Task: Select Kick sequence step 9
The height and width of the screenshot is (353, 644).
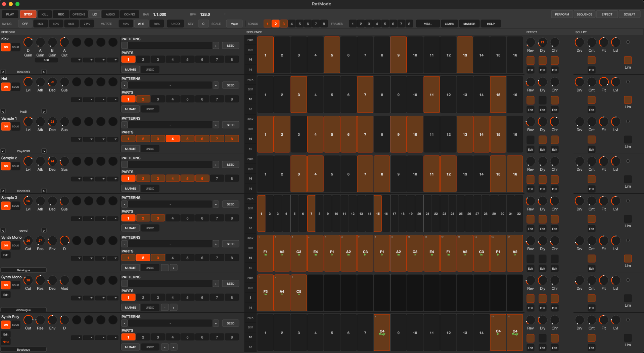Action: coord(399,55)
